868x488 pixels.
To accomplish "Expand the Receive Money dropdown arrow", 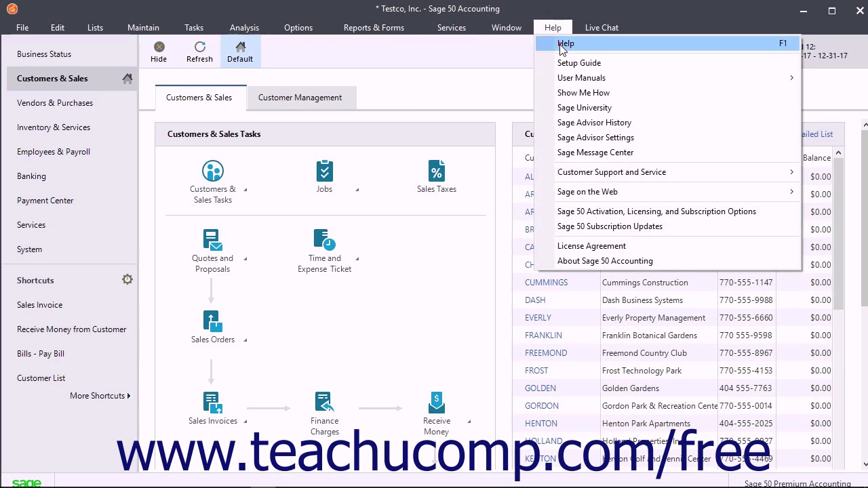I will pyautogui.click(x=469, y=422).
